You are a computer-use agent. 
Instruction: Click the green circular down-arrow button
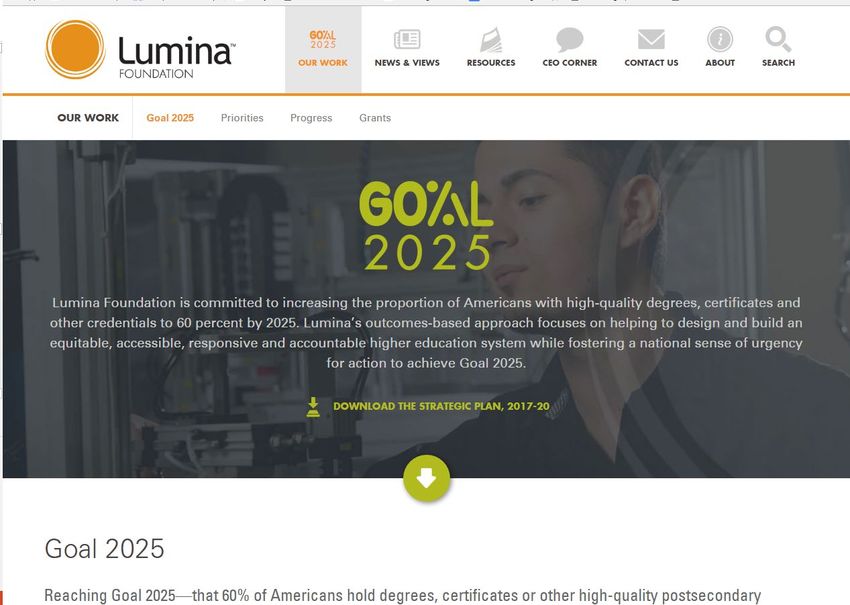click(x=427, y=478)
